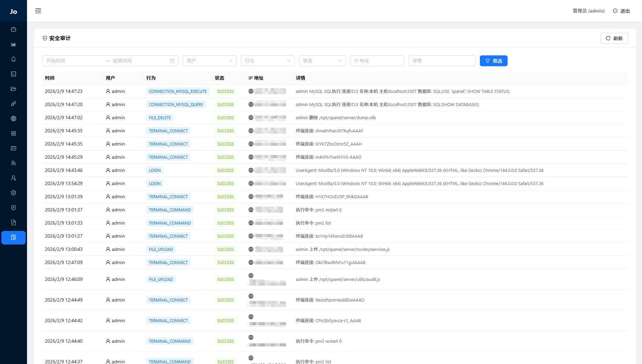
Task: Open the dashboard gauge icon in sidebar
Action: [x=14, y=30]
